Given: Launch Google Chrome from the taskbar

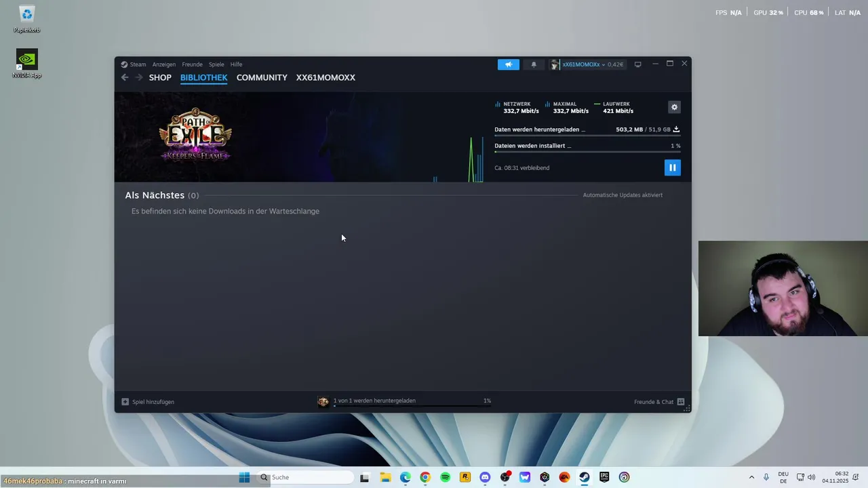Looking at the screenshot, I should pos(425,477).
